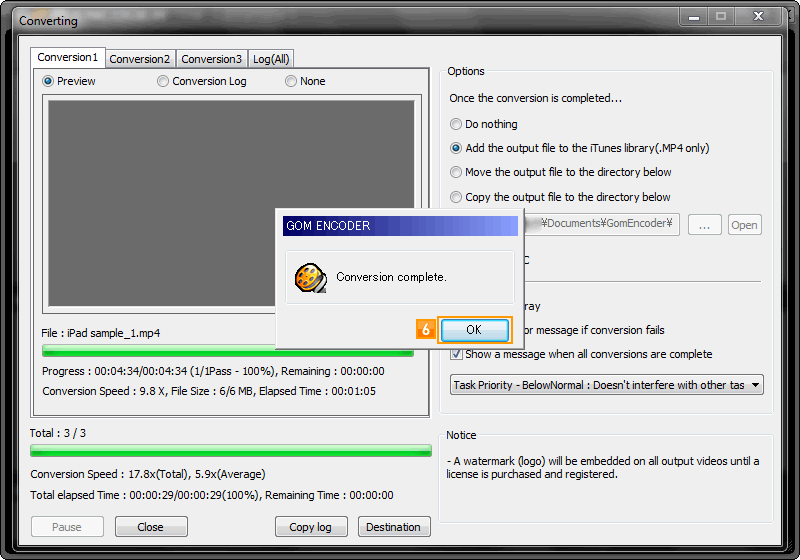Click the browse (...) button for the directory

pos(705,225)
